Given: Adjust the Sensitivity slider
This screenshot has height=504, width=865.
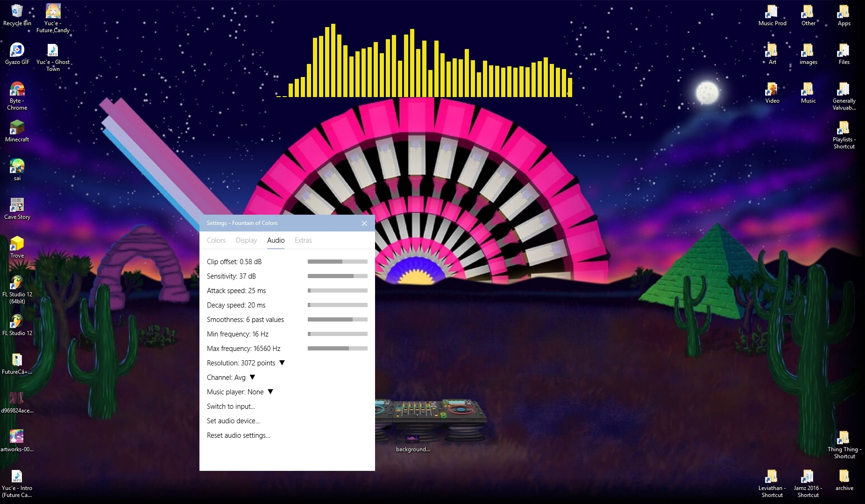Looking at the screenshot, I should pyautogui.click(x=338, y=276).
